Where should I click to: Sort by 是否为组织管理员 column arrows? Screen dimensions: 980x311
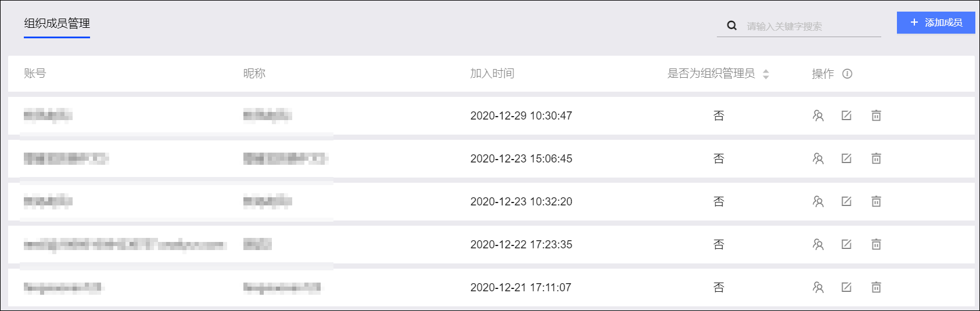(766, 74)
